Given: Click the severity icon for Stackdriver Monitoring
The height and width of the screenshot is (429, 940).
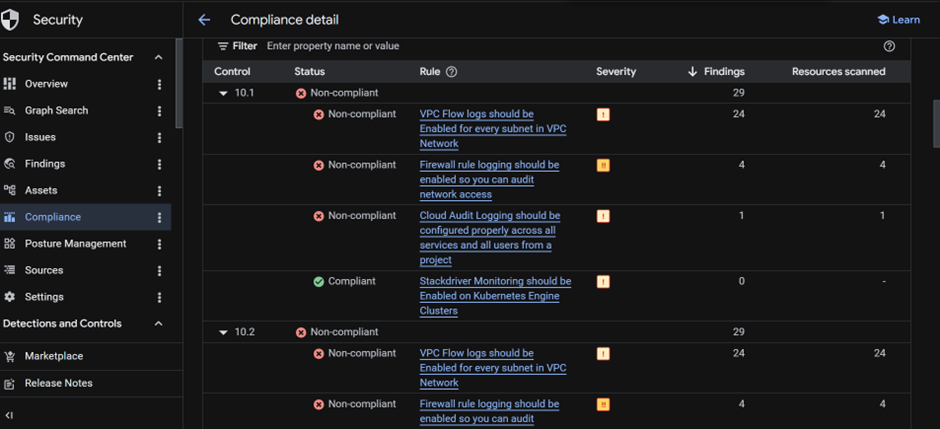Looking at the screenshot, I should pos(603,281).
